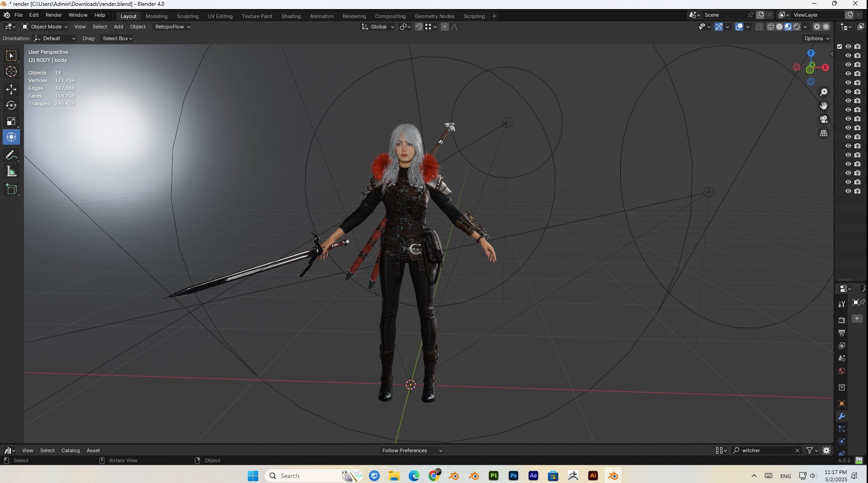The image size is (868, 483).
Task: Open the Collection properties tab
Action: [842, 388]
